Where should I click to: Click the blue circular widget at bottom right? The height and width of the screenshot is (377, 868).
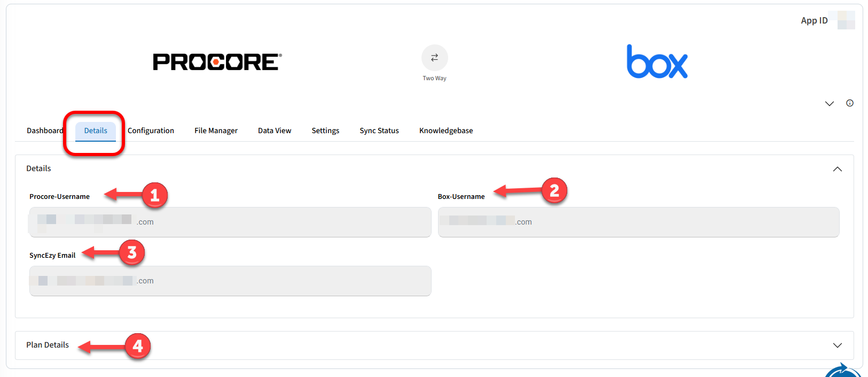[x=843, y=371]
